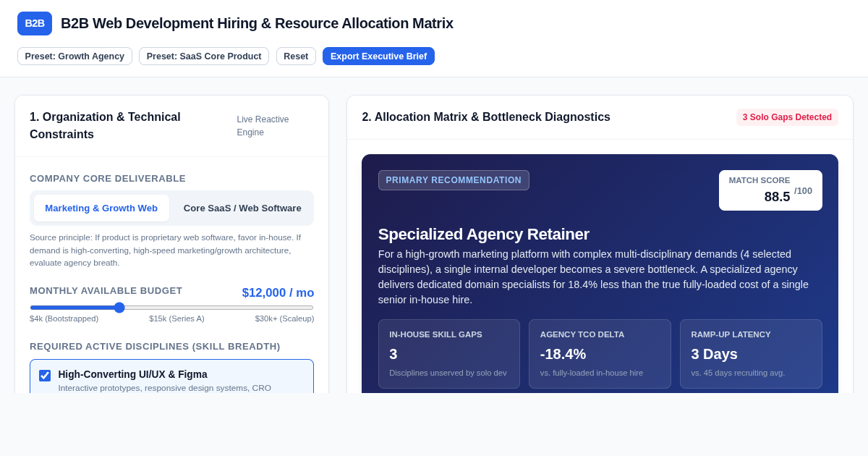Click the Live Reactive Engine label
Image resolution: width=868 pixels, height=456 pixels.
(x=263, y=126)
